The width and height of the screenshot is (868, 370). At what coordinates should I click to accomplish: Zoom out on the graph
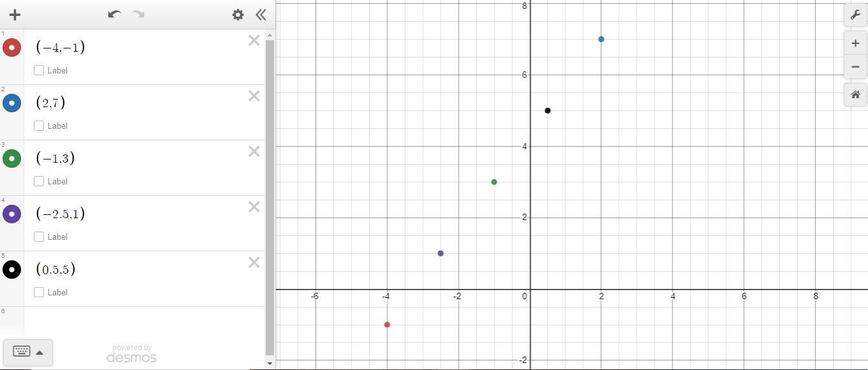[x=855, y=67]
